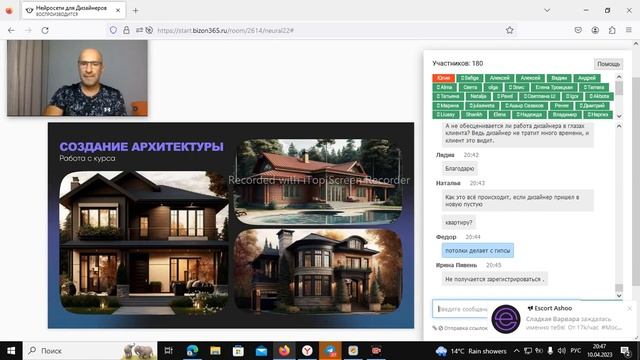Open the Pocket save icon in toolbar

coord(578,30)
